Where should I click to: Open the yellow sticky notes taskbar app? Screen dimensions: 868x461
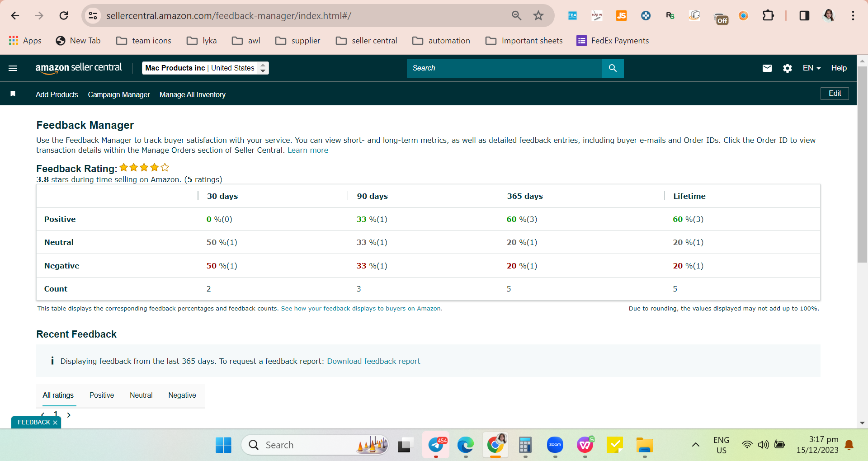tap(615, 445)
